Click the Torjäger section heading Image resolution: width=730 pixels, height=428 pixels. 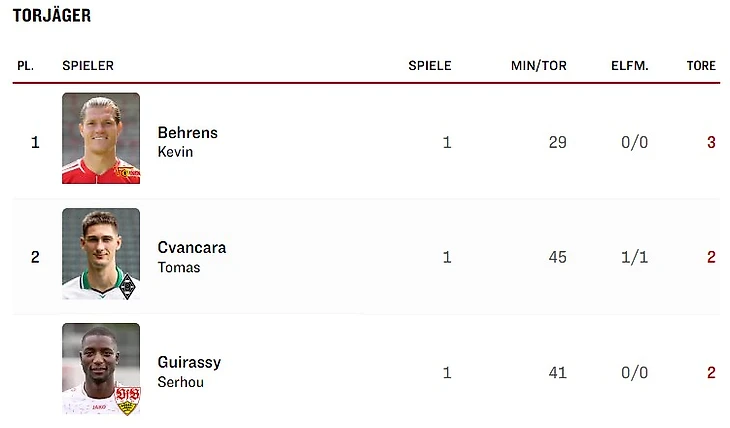[52, 16]
